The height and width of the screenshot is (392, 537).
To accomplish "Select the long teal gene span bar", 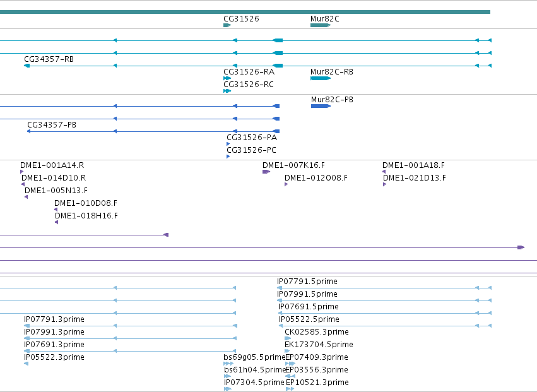I will [x=245, y=12].
